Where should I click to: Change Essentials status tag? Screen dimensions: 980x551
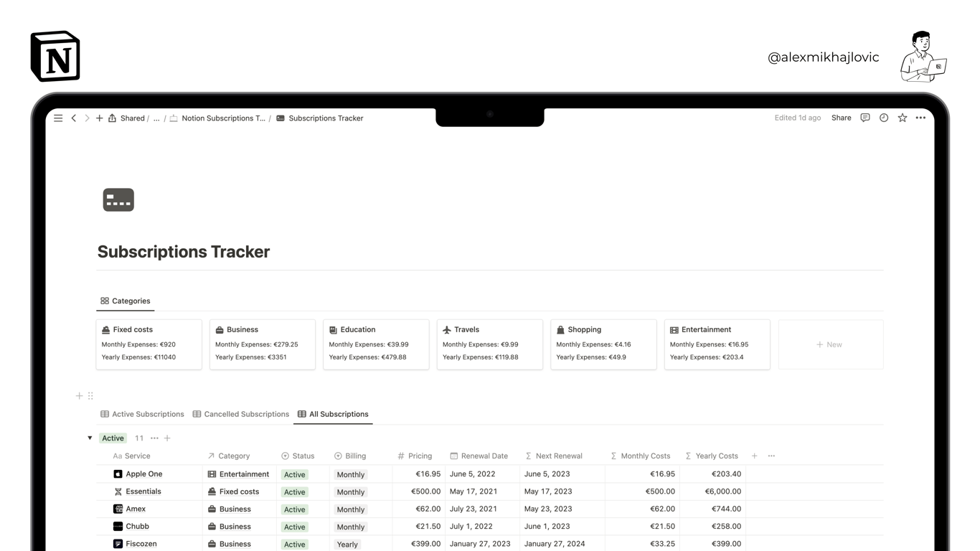[x=295, y=492]
